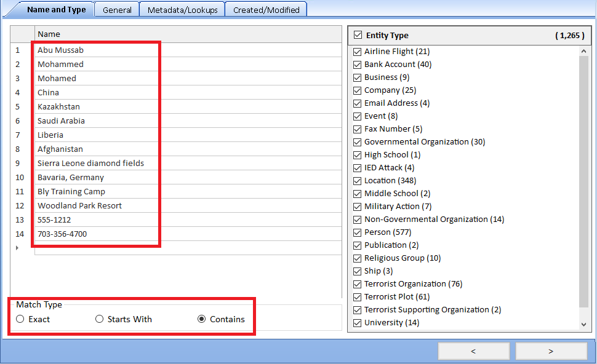Toggle Non-Governmental Organization (14) checkbox

click(357, 220)
